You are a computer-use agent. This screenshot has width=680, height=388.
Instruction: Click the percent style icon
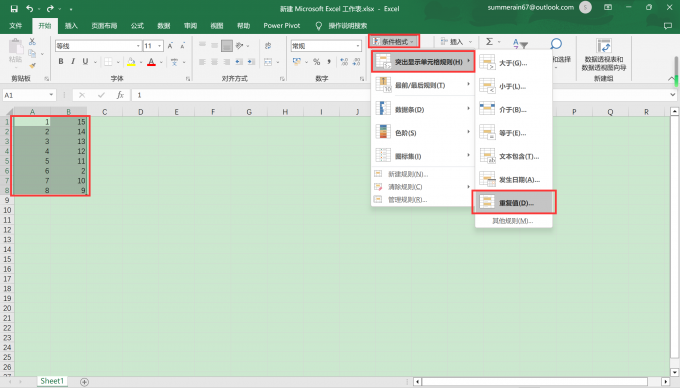click(317, 62)
